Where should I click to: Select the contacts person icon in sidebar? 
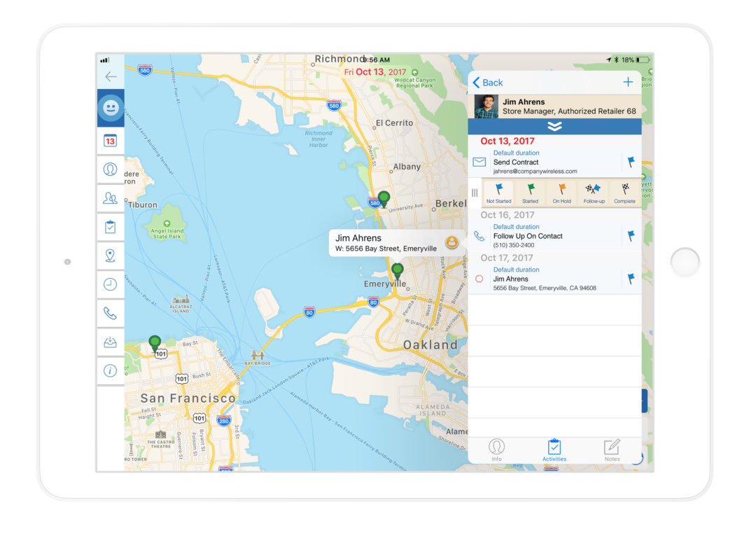[110, 169]
